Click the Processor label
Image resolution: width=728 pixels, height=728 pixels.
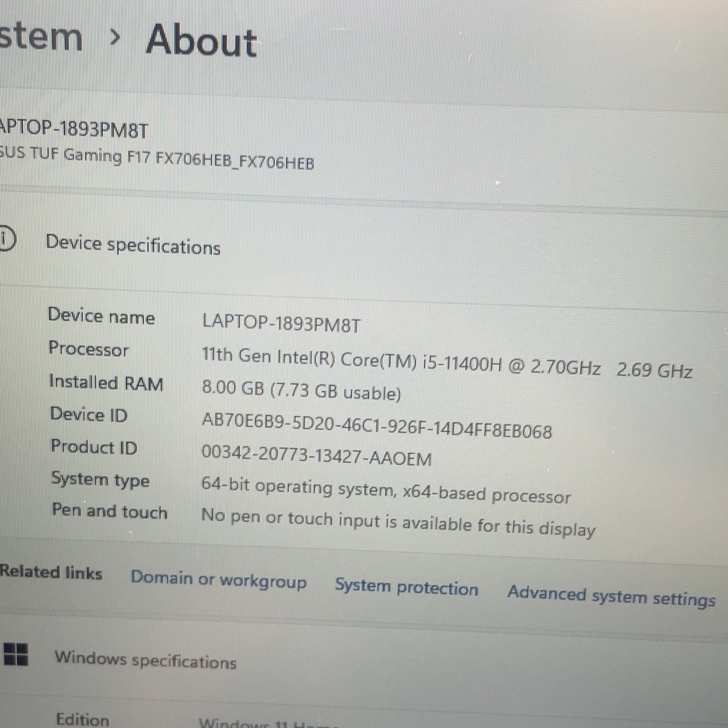click(89, 349)
